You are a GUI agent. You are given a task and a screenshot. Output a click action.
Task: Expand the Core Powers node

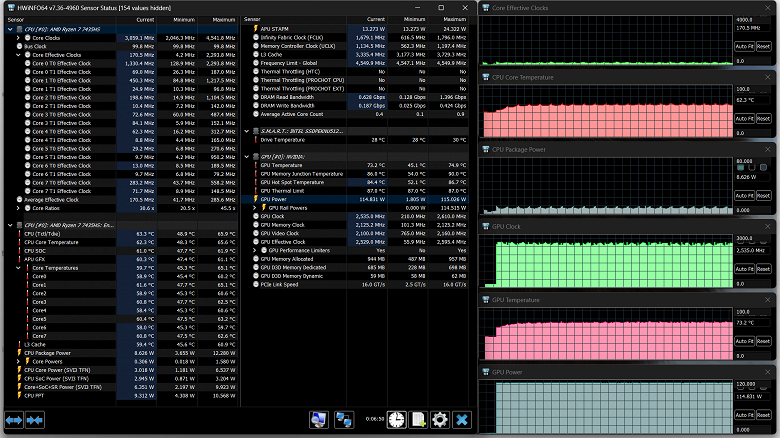pyautogui.click(x=18, y=361)
